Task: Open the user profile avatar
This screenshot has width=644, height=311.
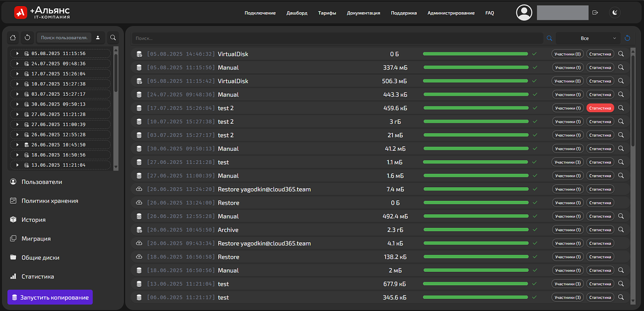Action: click(524, 13)
